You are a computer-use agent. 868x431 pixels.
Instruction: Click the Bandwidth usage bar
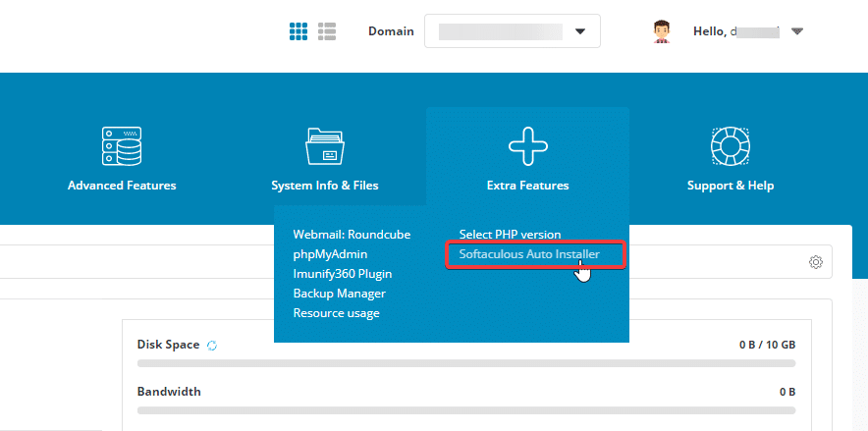coord(465,409)
